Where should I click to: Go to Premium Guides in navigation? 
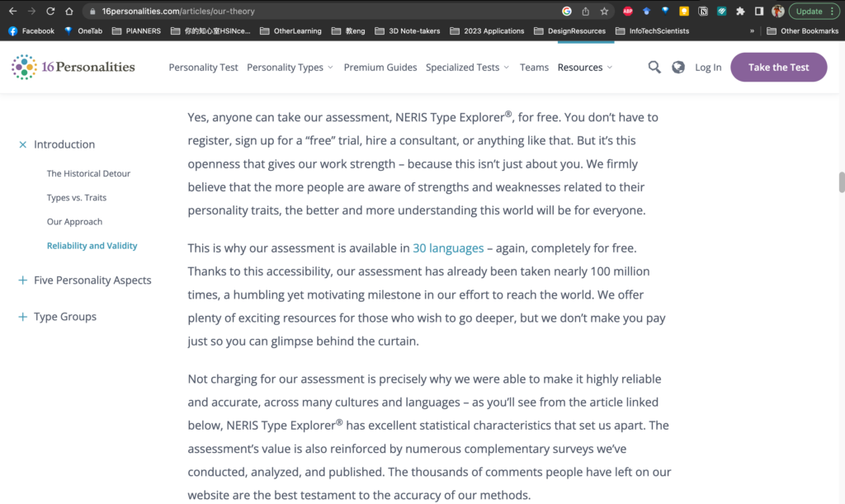click(380, 68)
